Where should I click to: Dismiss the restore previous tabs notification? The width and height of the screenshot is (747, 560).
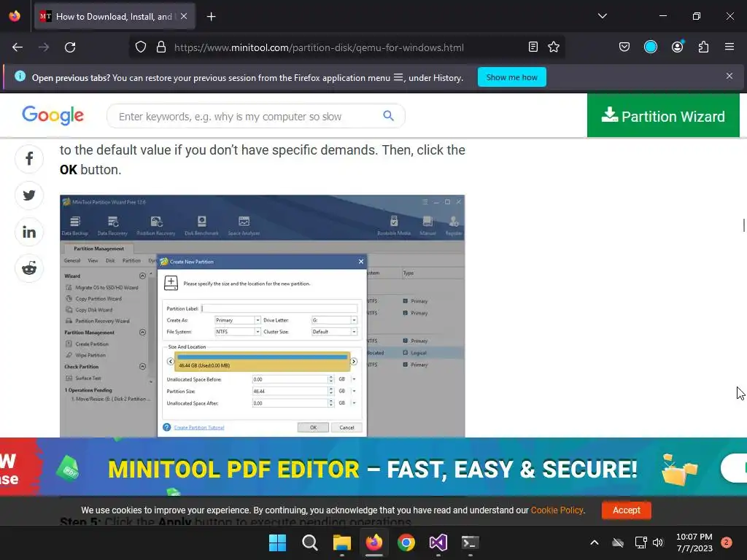(x=729, y=76)
